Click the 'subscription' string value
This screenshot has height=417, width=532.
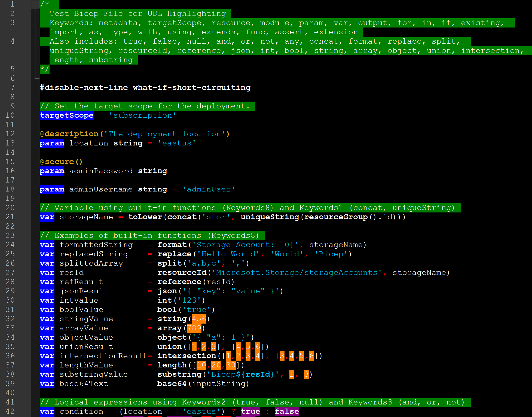click(143, 115)
